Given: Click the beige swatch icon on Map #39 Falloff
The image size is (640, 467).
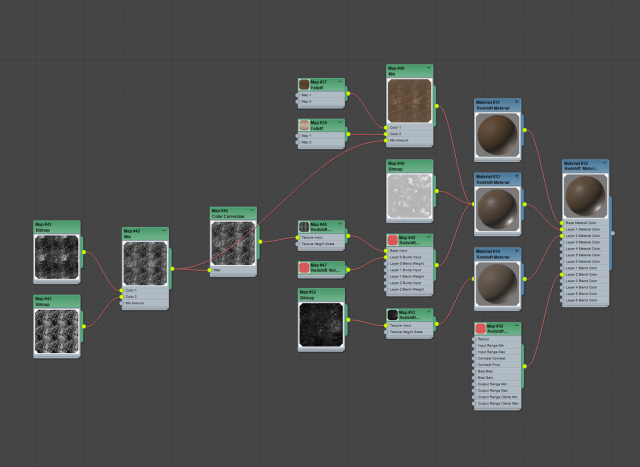Looking at the screenshot, I should click(304, 125).
